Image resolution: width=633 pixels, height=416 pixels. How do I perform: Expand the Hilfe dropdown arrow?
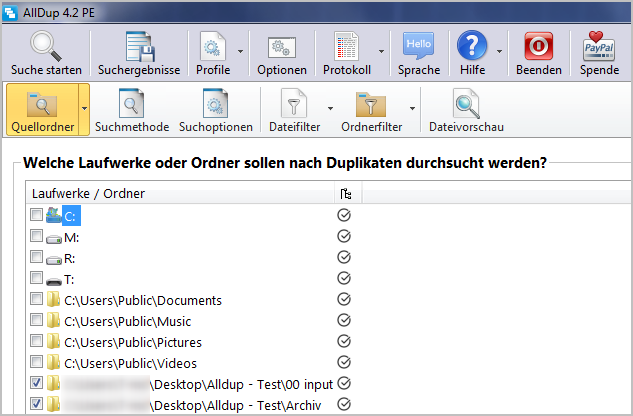point(499,52)
